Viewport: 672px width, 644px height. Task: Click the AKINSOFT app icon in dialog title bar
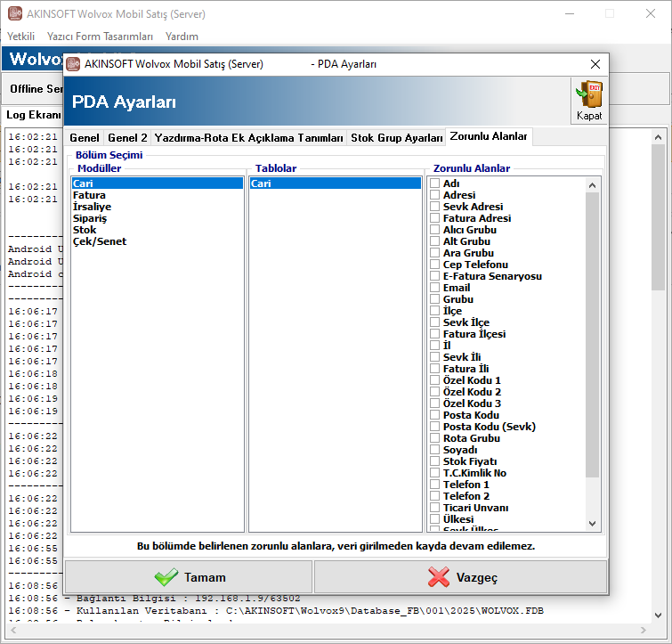coord(73,64)
